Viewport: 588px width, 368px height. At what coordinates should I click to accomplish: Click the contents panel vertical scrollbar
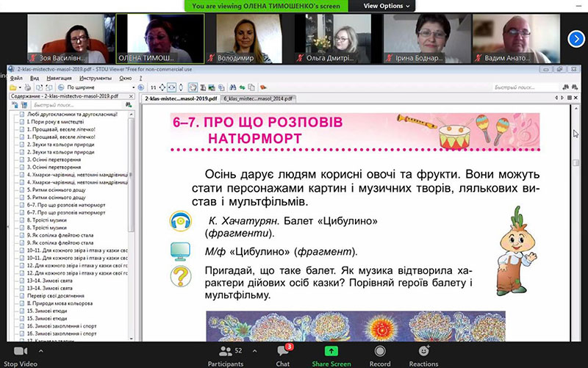coord(132,226)
